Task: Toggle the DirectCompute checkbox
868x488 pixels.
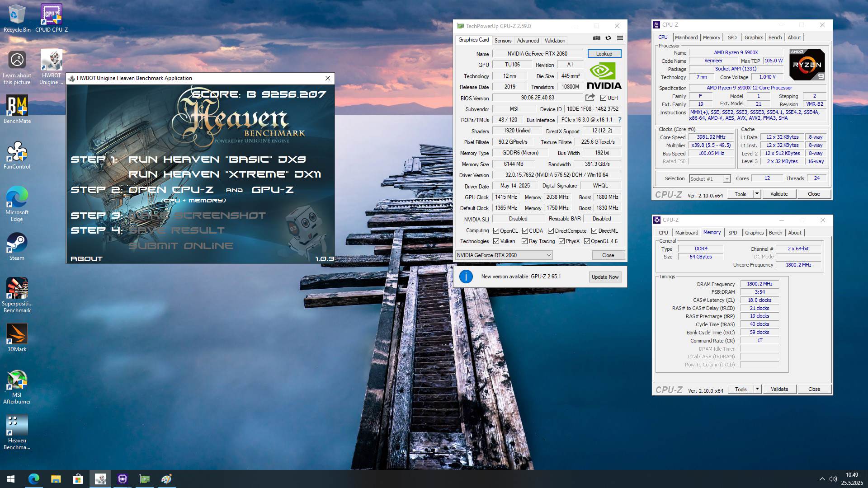Action: pyautogui.click(x=551, y=231)
